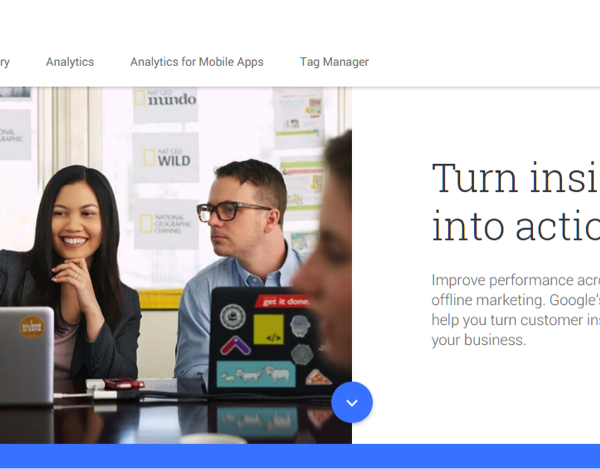The width and height of the screenshot is (600, 469).
Task: Open the Analytics navigation tab
Action: 70,62
